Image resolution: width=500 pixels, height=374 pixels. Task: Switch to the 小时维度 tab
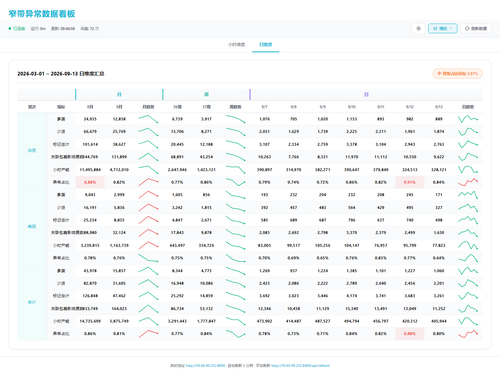(236, 44)
